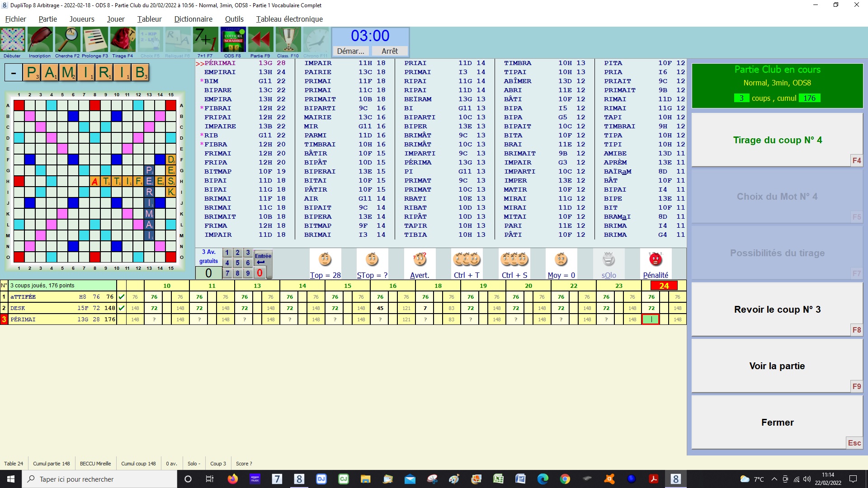This screenshot has width=868, height=488.
Task: Select Tirage F4 red bag icon
Action: pos(123,40)
